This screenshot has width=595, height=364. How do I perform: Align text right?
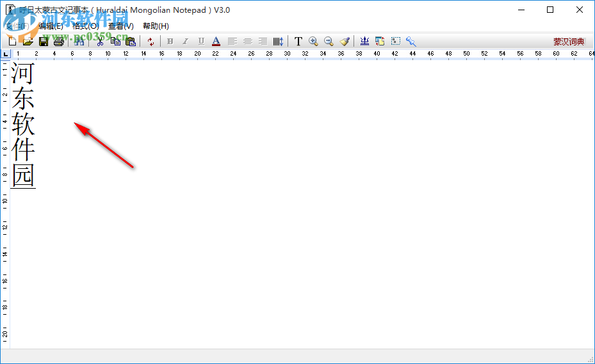point(263,42)
